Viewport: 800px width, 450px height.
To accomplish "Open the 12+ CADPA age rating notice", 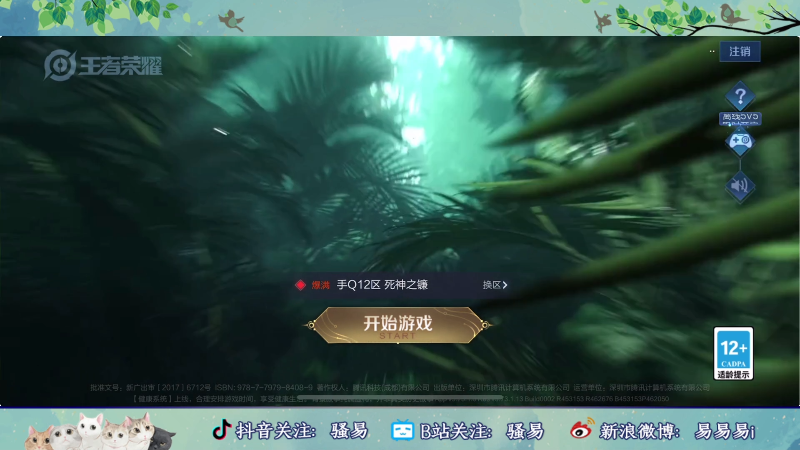I will tap(733, 354).
